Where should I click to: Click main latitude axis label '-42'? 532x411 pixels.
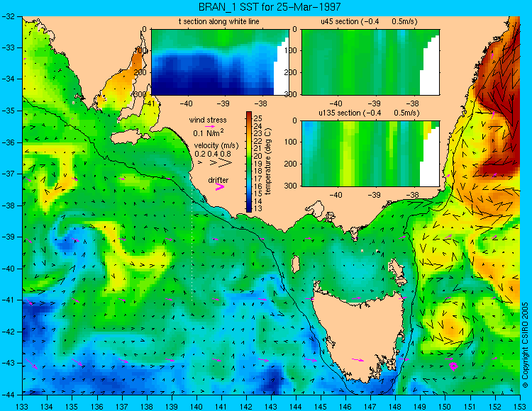pos(9,332)
